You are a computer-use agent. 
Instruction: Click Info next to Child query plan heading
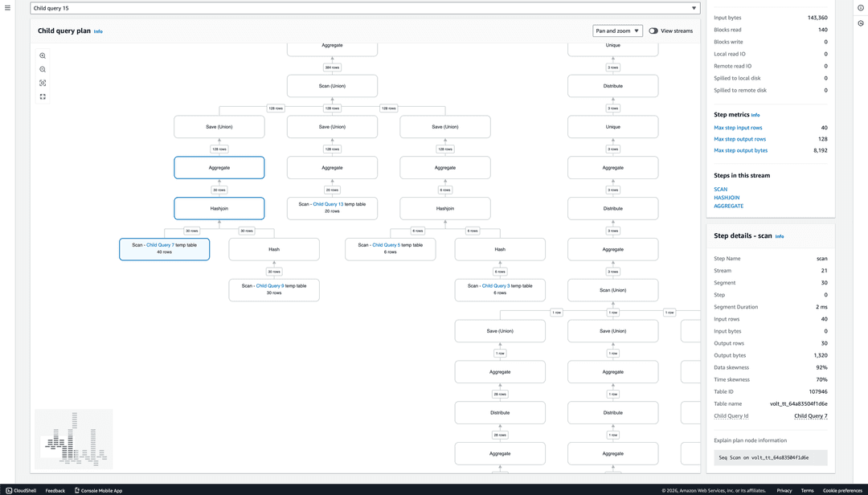[97, 31]
